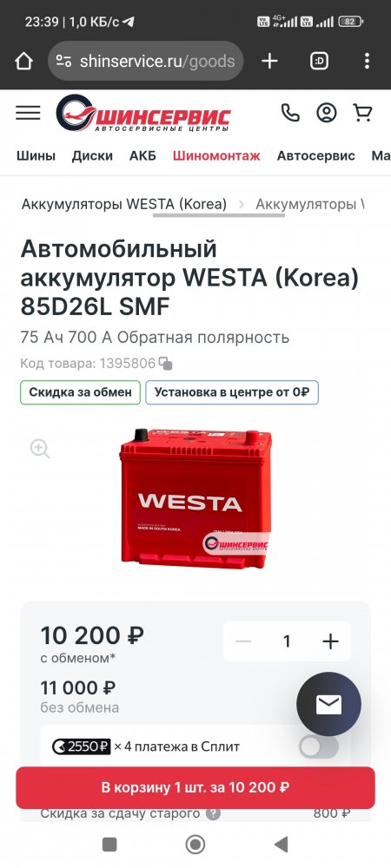
Task: Select the АКБ menu tab
Action: [x=142, y=155]
